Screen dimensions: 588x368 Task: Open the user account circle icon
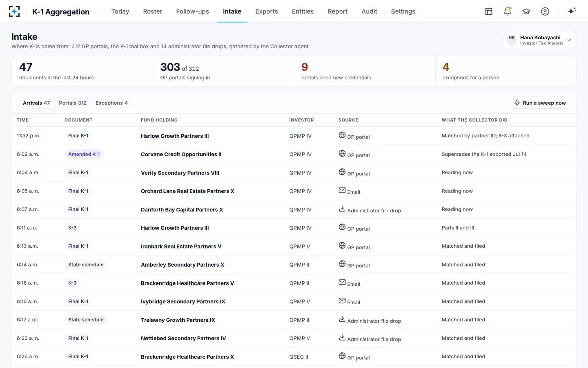click(545, 11)
